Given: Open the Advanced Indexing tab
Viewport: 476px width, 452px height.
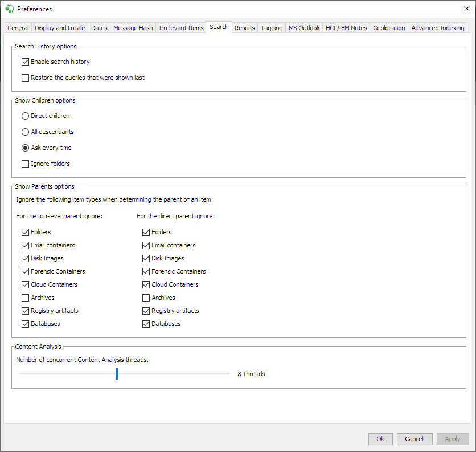Looking at the screenshot, I should tap(437, 27).
